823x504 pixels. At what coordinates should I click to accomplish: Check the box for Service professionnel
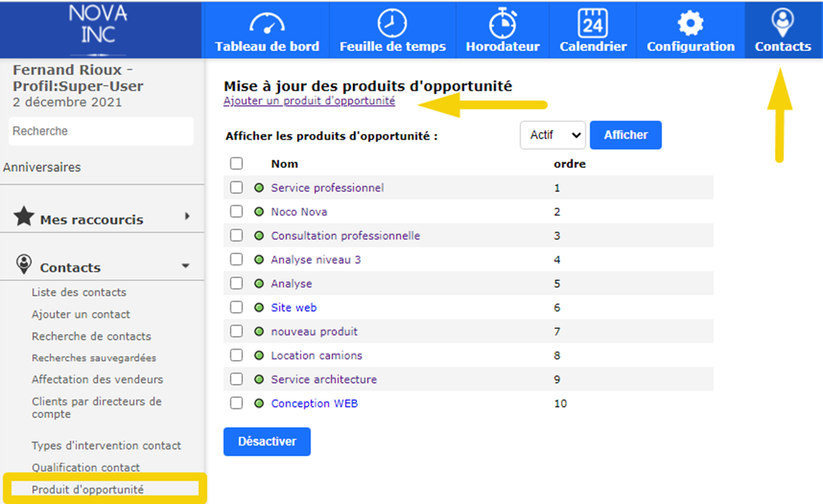236,187
